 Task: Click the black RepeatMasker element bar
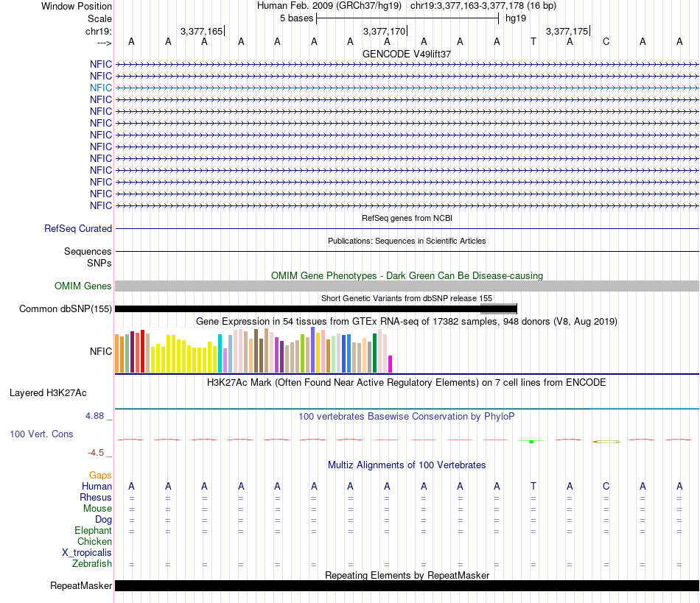[407, 585]
